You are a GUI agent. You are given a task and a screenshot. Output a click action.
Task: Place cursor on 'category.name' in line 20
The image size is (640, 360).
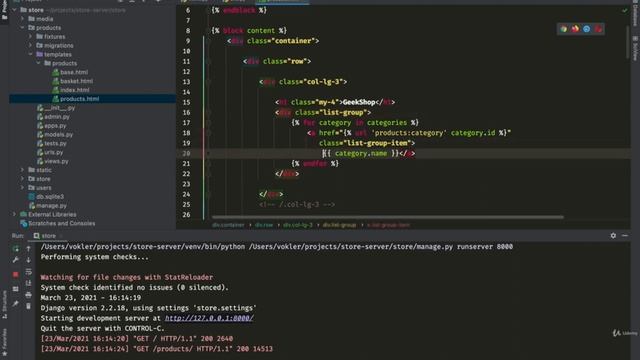361,153
